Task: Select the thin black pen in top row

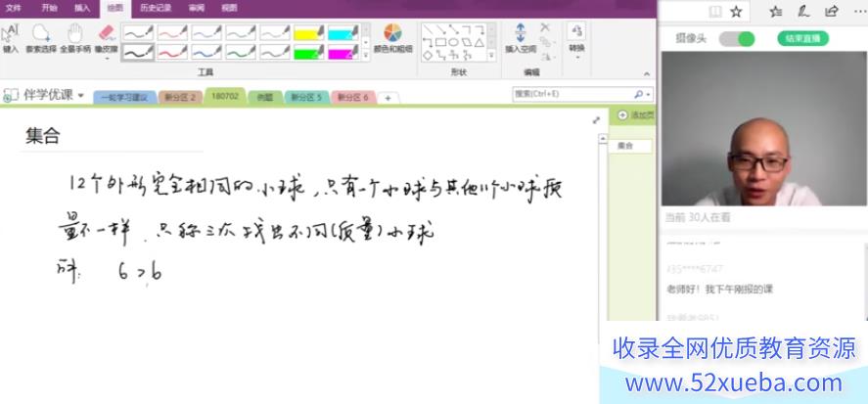Action: pos(138,32)
